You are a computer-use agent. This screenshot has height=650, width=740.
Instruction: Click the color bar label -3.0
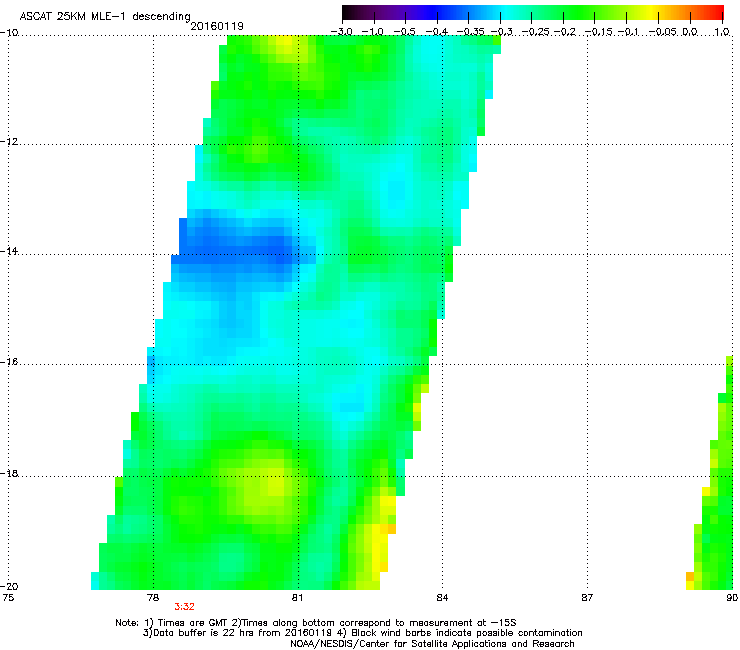click(342, 32)
